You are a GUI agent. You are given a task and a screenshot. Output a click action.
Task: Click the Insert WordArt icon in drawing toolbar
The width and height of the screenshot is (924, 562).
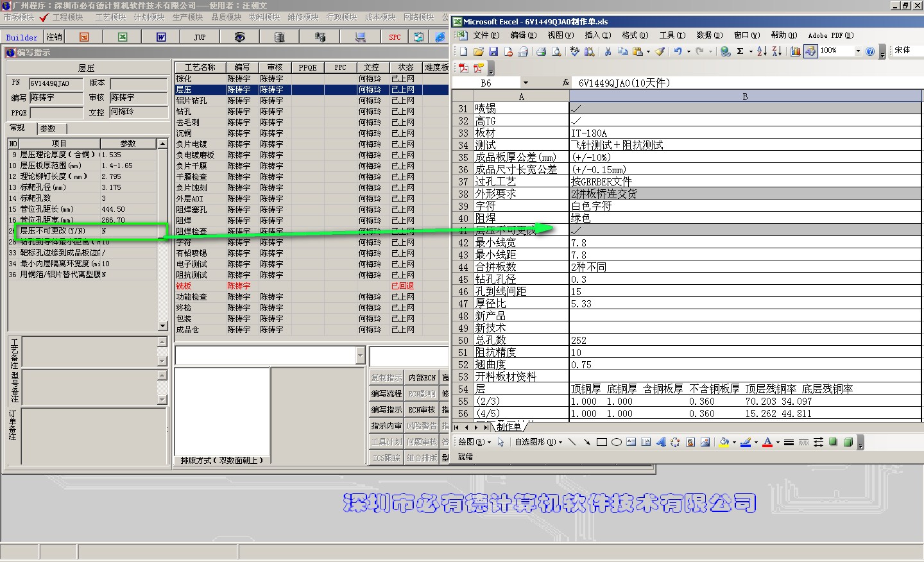[x=661, y=442]
